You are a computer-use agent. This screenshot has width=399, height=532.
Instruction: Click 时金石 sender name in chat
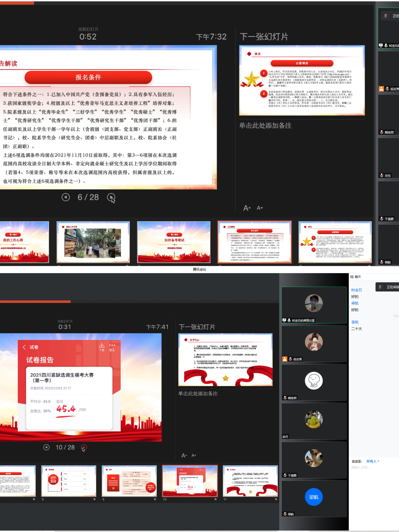[x=356, y=290]
